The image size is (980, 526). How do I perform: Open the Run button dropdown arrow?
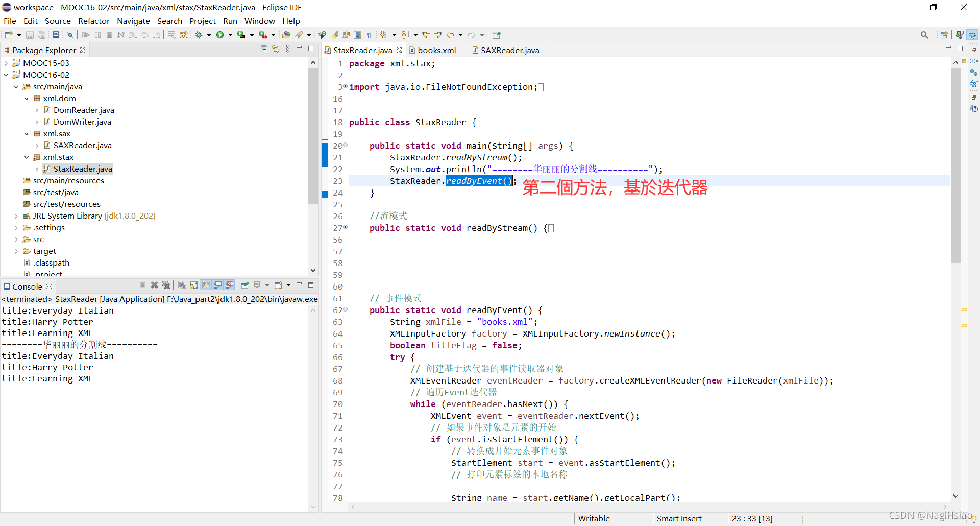230,35
